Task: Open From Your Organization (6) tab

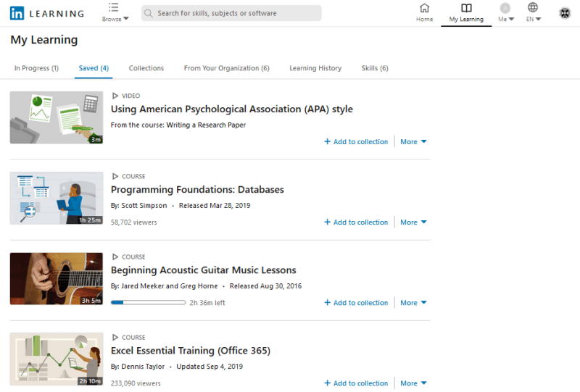Action: 226,68
